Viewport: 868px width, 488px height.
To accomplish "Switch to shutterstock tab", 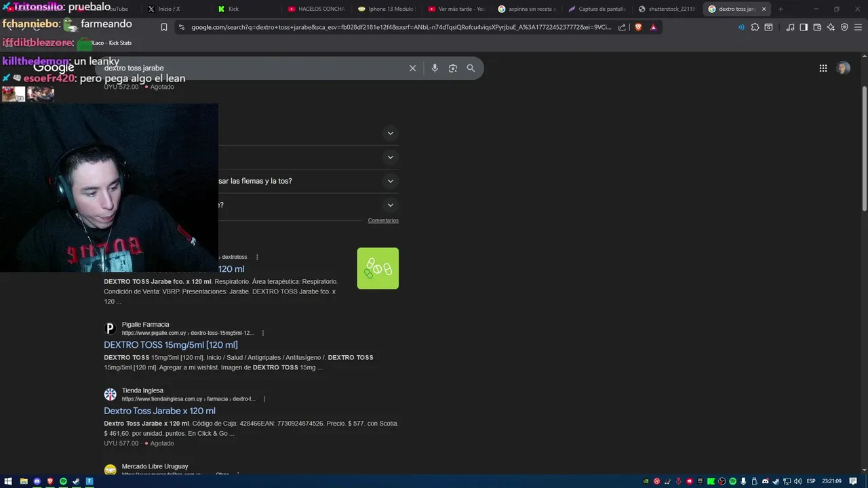I will click(667, 9).
